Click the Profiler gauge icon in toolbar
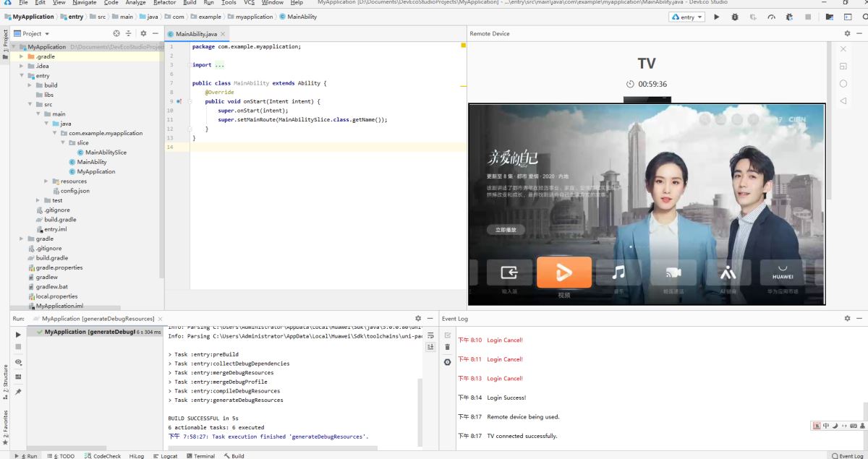The height and width of the screenshot is (459, 868). (x=771, y=17)
